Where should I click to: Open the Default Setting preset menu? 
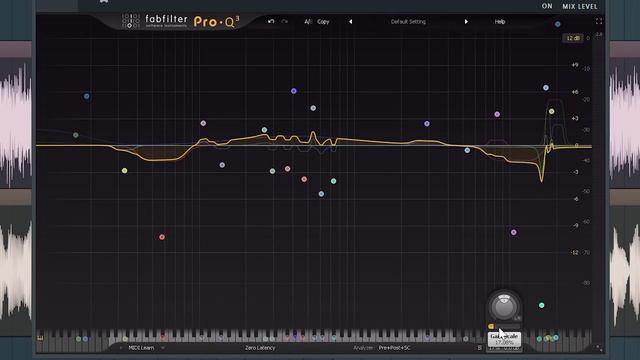point(408,22)
